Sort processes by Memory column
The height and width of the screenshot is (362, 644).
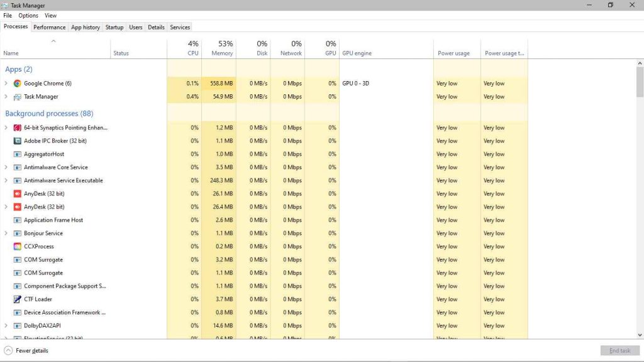[x=219, y=49]
